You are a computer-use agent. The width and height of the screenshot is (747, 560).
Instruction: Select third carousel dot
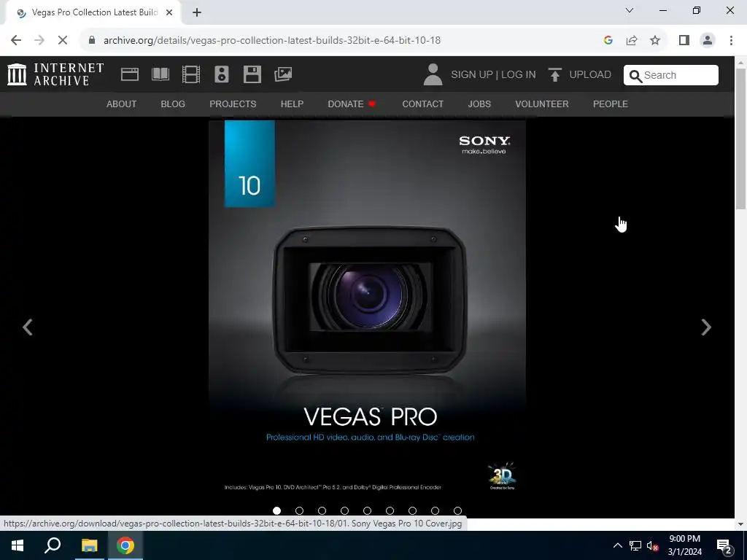322,510
